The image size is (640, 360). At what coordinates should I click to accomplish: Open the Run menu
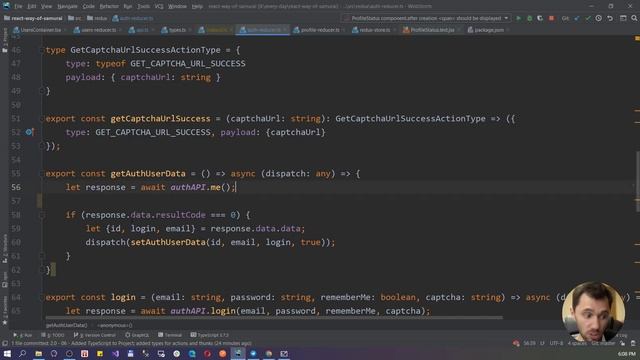coord(128,6)
